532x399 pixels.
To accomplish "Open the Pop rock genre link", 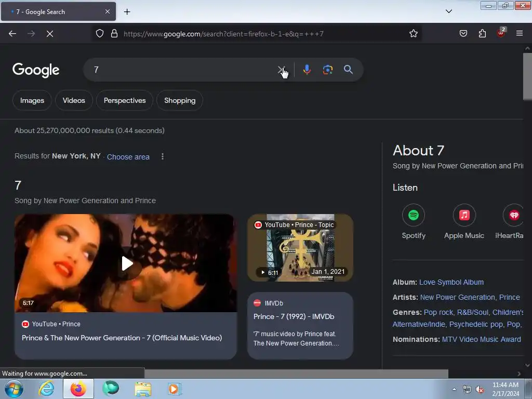I will point(438,312).
